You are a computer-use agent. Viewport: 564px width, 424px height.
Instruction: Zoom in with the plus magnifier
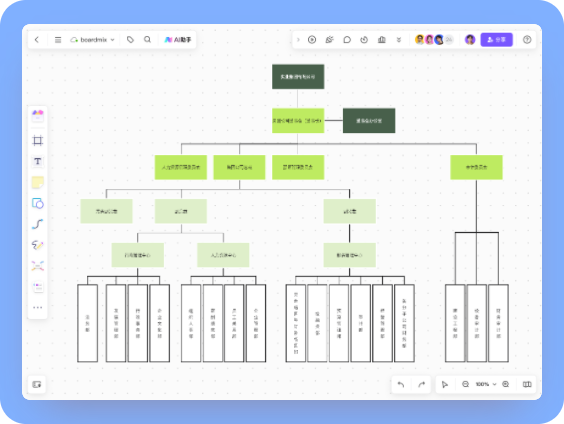pyautogui.click(x=505, y=384)
